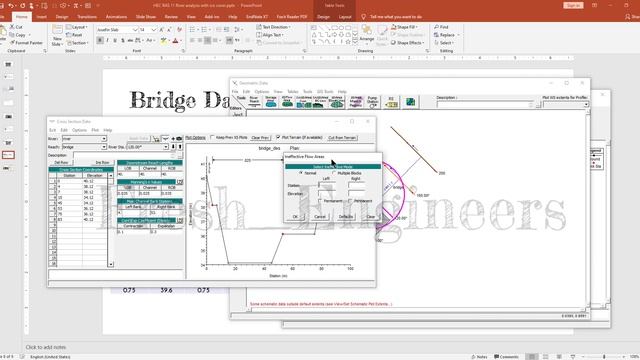
Task: Open River Sta. dropdown
Action: (x=166, y=147)
